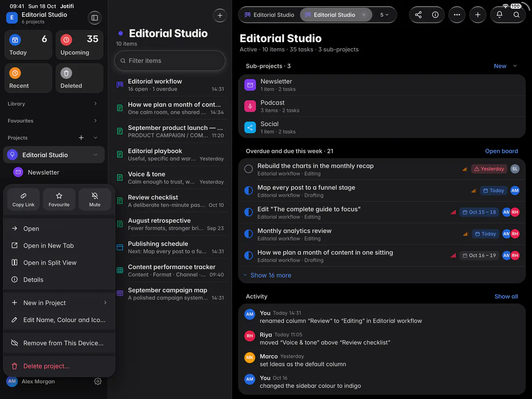Choose Edit Name, Colour and Icon
Screen dimensions: 532x399
59,320
